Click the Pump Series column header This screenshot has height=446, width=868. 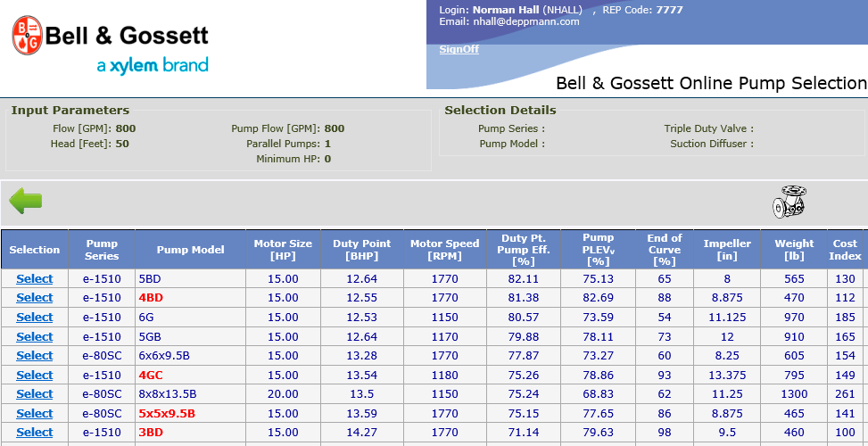point(102,250)
